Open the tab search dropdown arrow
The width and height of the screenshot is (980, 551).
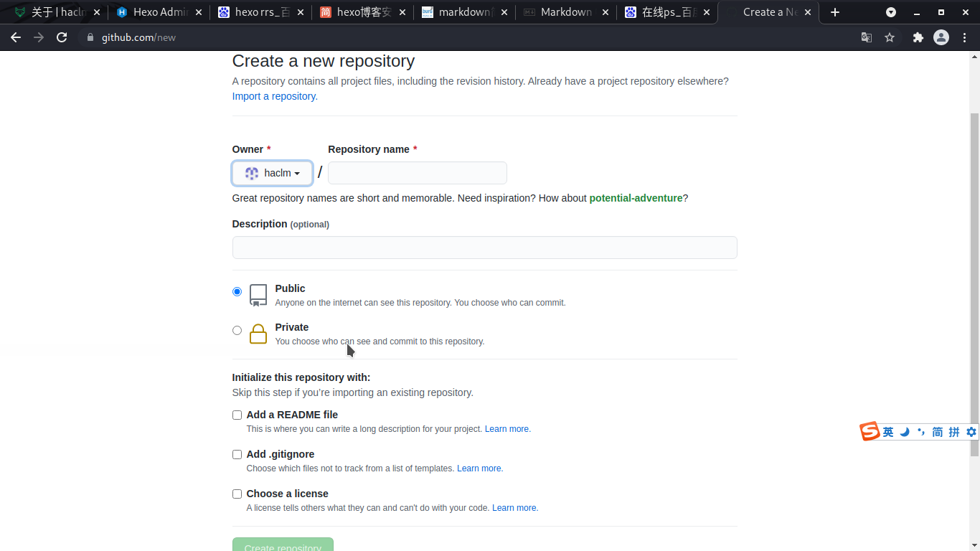pyautogui.click(x=890, y=12)
